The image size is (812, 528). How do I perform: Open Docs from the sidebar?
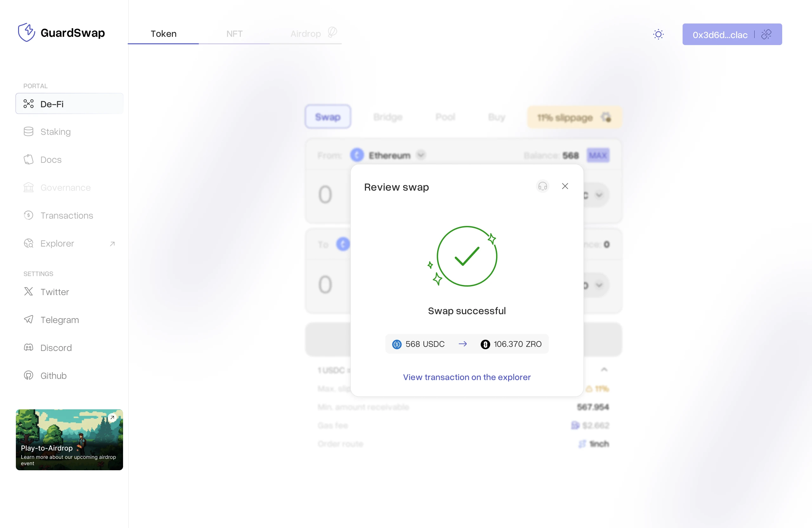(69, 160)
